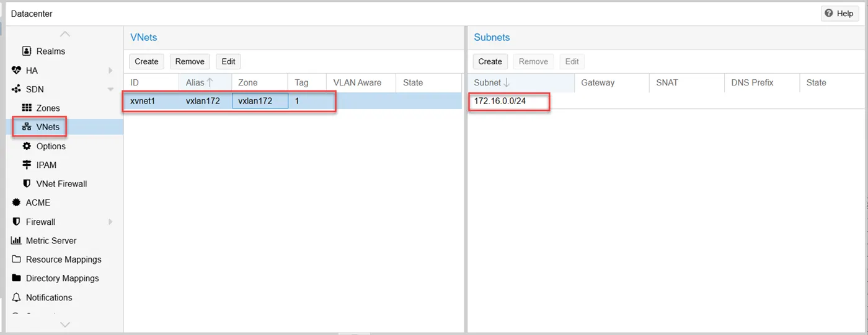Click the Options gear icon
868x335 pixels.
[x=27, y=146]
